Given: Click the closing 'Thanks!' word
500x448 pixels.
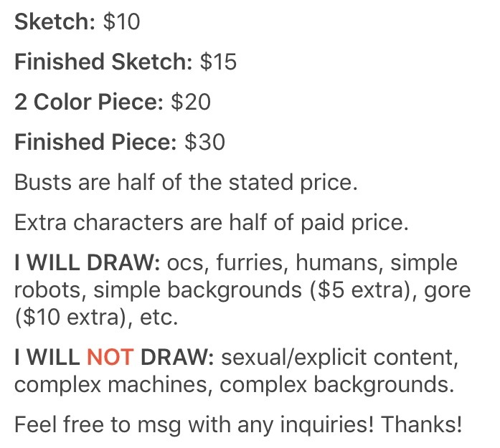Looking at the screenshot, I should pyautogui.click(x=422, y=424).
